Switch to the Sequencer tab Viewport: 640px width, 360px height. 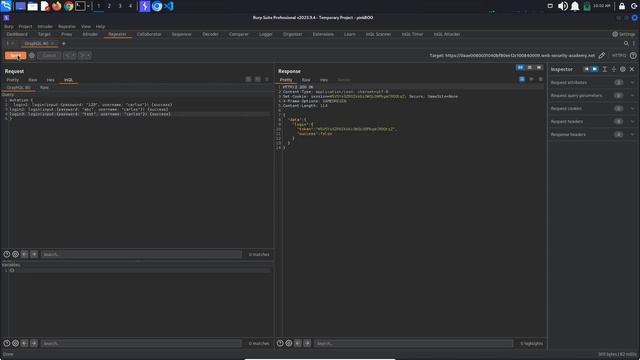(x=182, y=34)
